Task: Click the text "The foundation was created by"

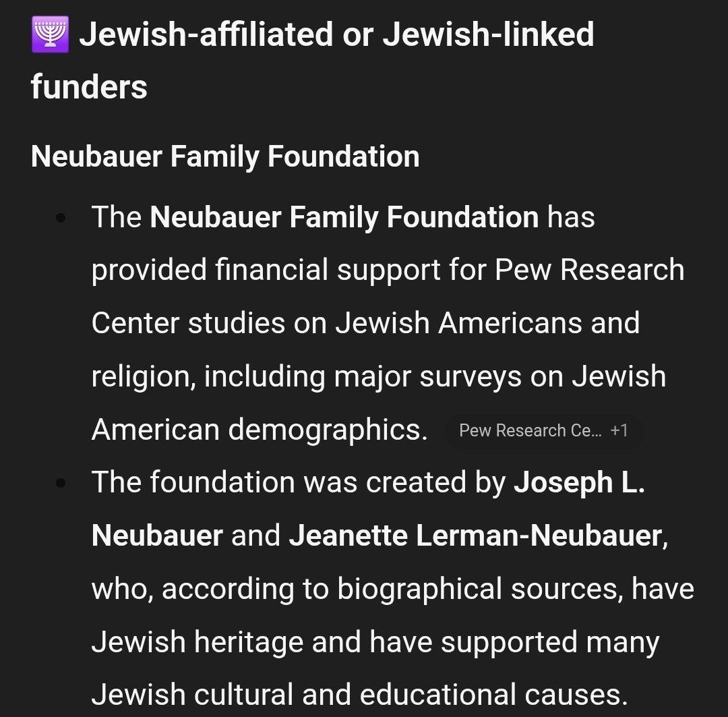Action: click(298, 482)
